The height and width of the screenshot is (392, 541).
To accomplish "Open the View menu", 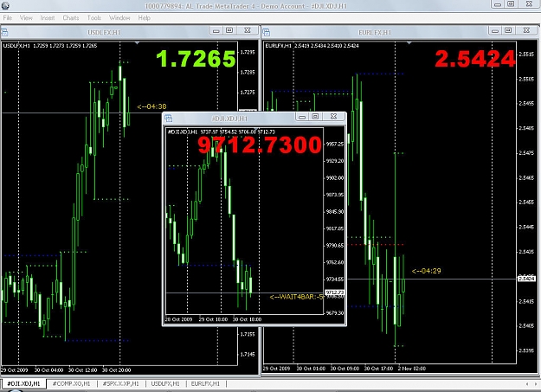I will coord(26,17).
